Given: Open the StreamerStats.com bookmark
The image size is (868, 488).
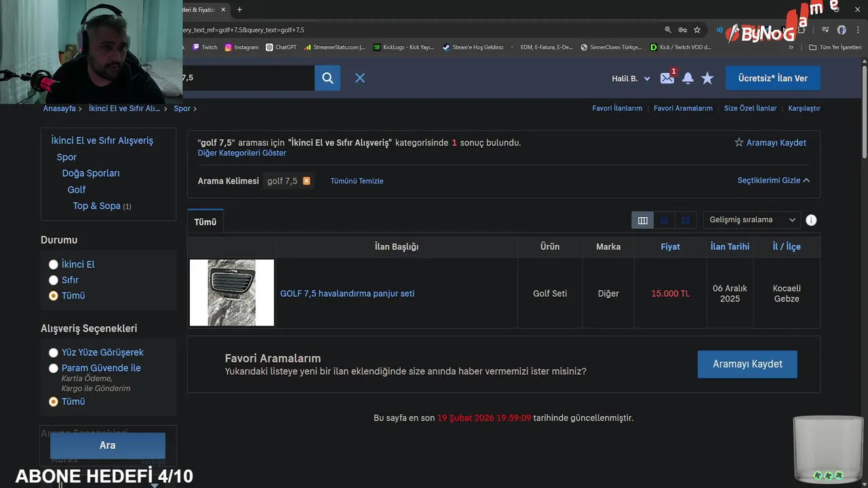Looking at the screenshot, I should pos(335,47).
